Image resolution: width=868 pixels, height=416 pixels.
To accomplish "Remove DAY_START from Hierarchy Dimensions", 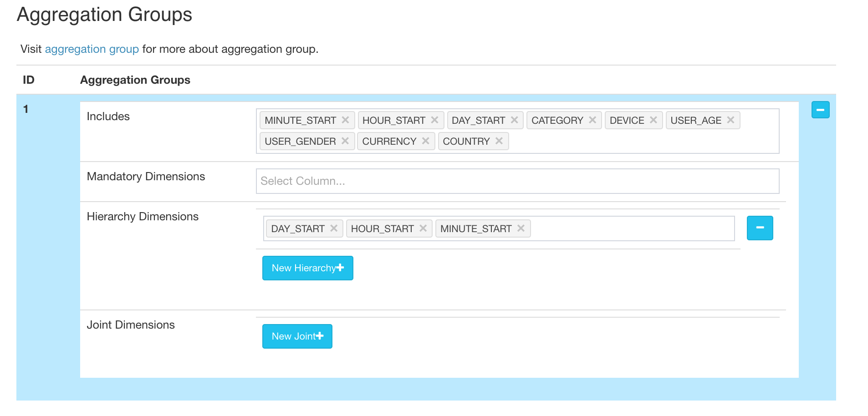I will point(334,228).
